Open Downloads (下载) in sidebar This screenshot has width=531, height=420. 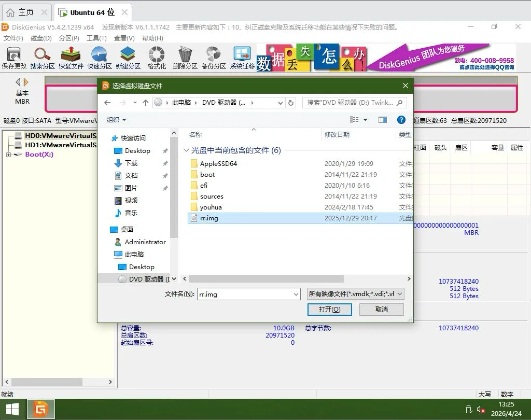tap(131, 163)
